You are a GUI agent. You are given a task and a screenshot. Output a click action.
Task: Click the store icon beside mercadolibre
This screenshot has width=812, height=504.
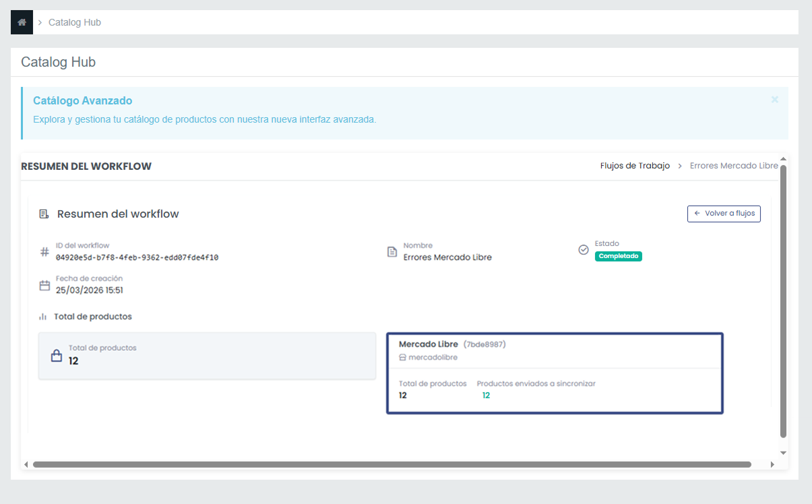point(402,357)
